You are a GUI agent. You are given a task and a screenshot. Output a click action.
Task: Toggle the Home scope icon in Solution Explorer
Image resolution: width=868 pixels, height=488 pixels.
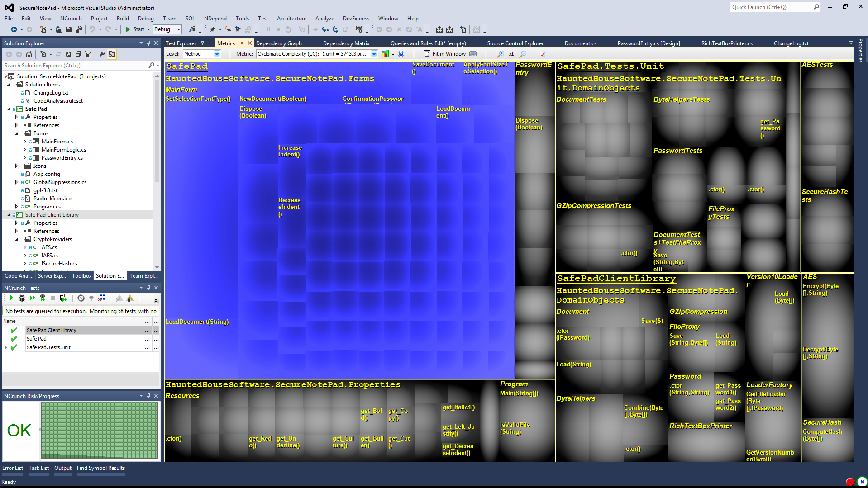click(x=29, y=54)
